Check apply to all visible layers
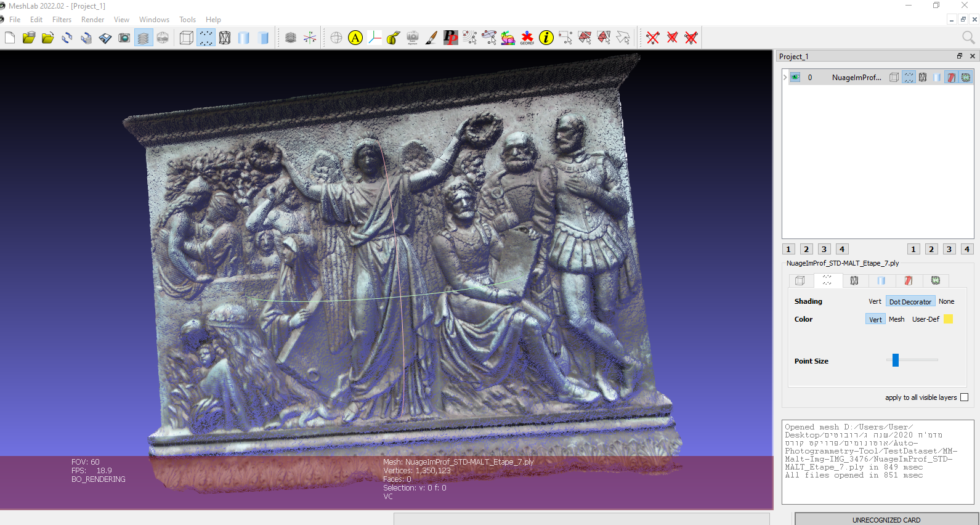The width and height of the screenshot is (980, 525). point(964,397)
